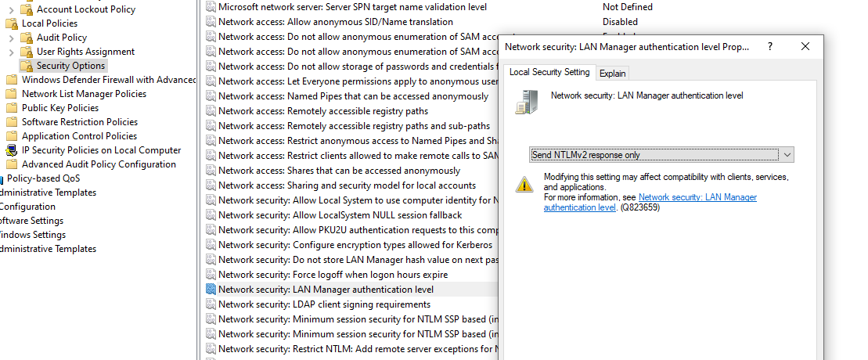Click the Policy-based QoS chart icon
This screenshot has width=868, height=360.
[x=2, y=178]
